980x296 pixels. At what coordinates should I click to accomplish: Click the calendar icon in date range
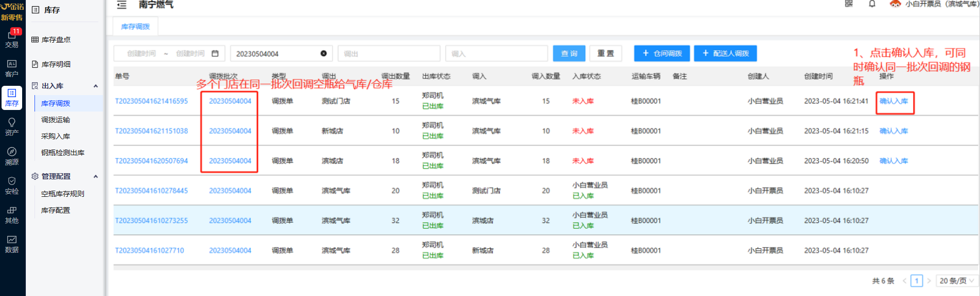[x=215, y=53]
